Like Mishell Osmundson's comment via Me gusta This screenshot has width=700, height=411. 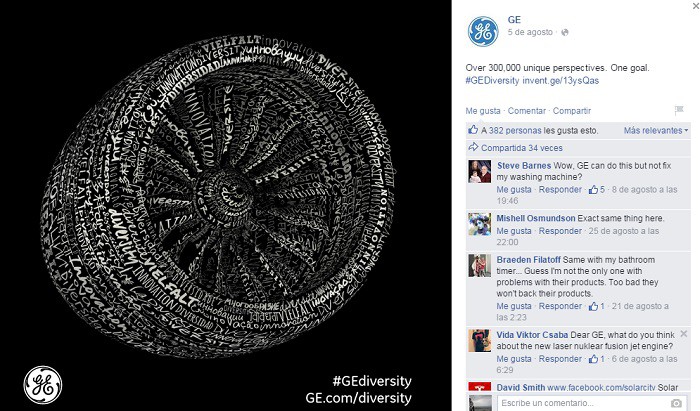(x=514, y=231)
